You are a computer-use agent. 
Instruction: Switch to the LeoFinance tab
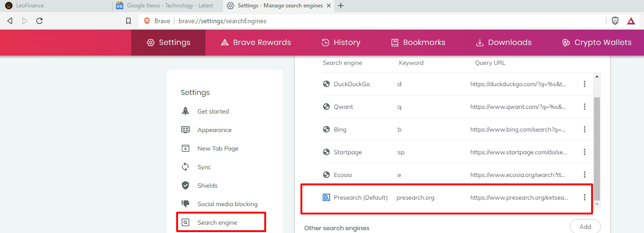(56, 6)
